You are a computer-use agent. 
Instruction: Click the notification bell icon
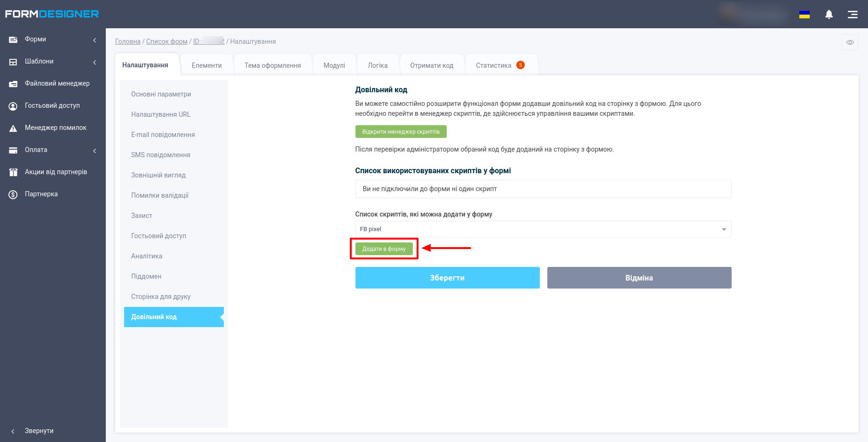[829, 15]
